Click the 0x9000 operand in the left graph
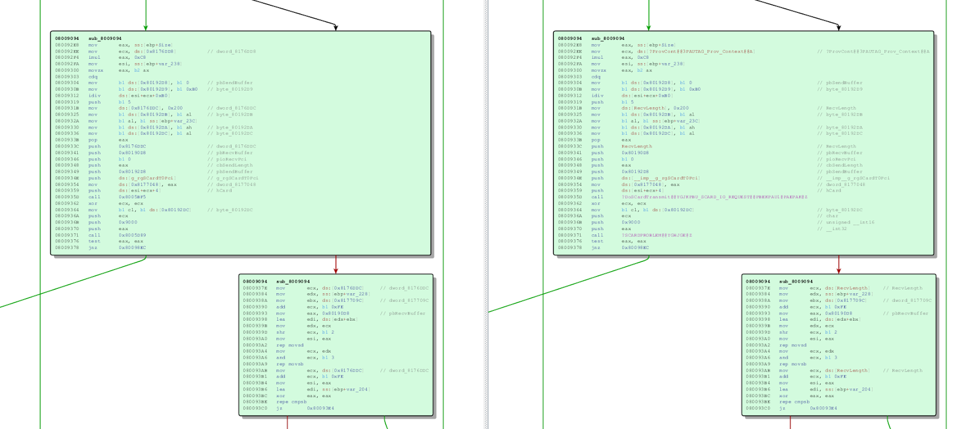Viewport: 980px width, 429px height. (128, 222)
